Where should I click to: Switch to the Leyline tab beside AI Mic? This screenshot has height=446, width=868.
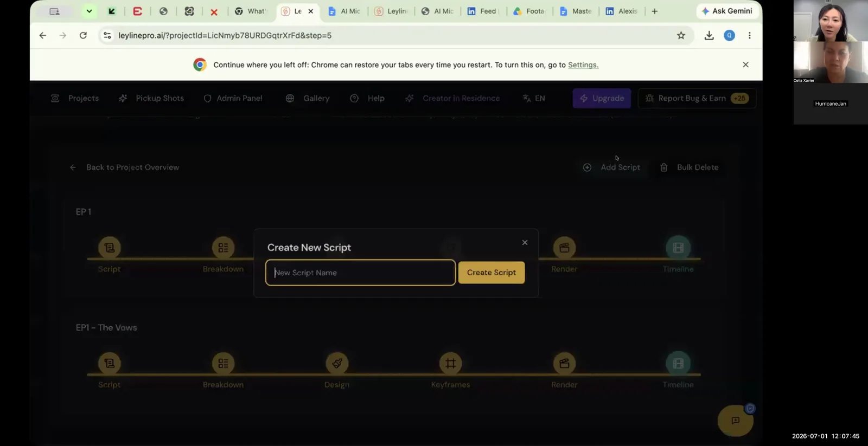(x=392, y=11)
